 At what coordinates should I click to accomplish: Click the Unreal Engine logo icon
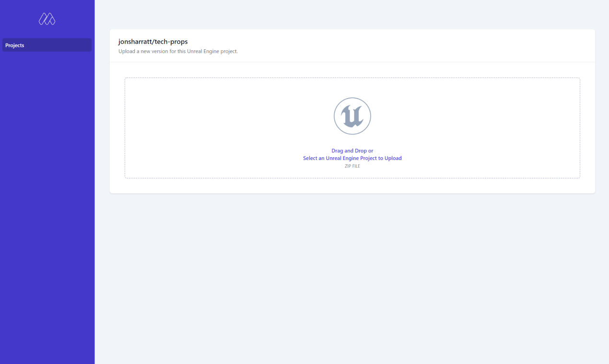coord(352,116)
